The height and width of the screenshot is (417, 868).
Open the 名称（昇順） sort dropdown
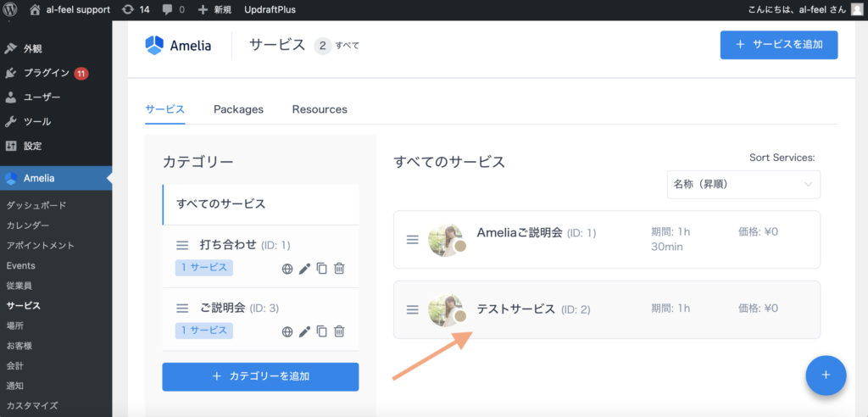(x=743, y=184)
